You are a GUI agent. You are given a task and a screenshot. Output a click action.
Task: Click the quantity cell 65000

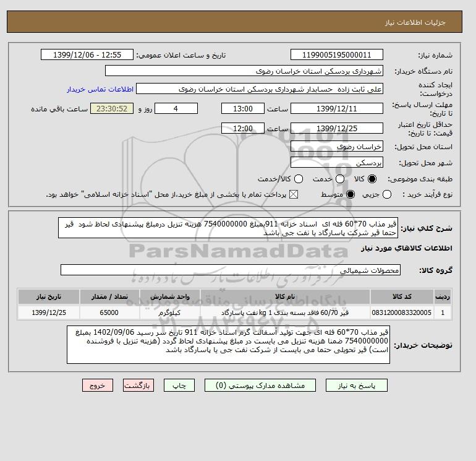(x=109, y=312)
